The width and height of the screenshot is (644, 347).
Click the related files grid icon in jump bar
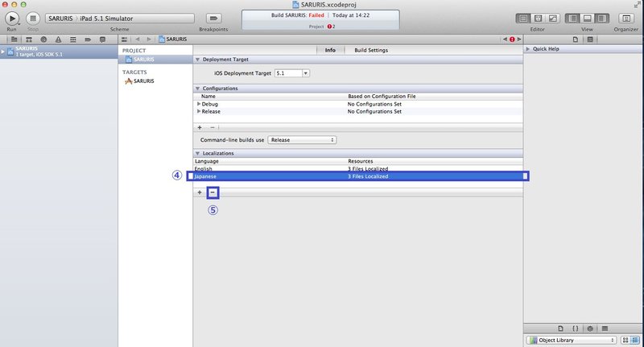coord(125,39)
